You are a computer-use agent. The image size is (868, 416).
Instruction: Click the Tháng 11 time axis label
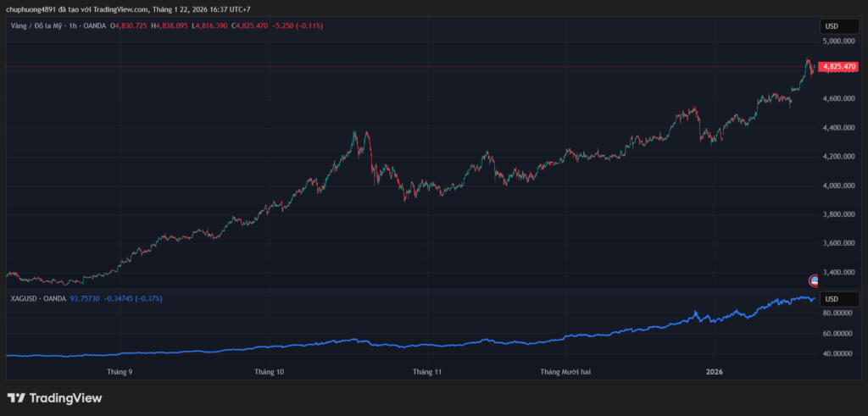pyautogui.click(x=427, y=371)
